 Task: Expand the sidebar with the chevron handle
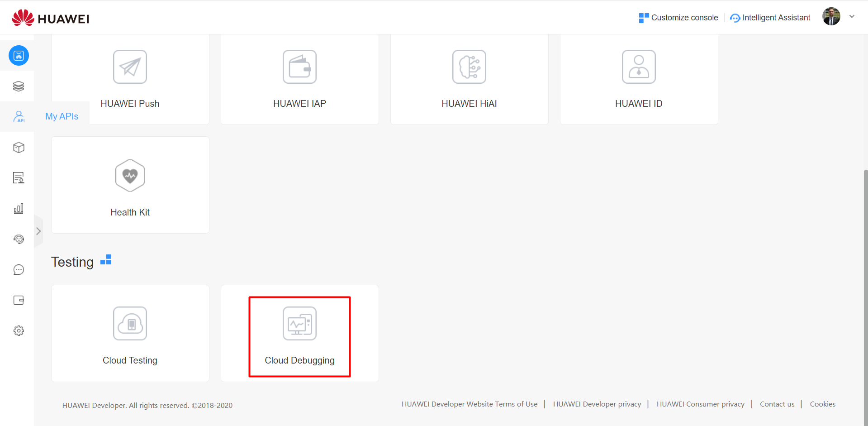point(38,231)
